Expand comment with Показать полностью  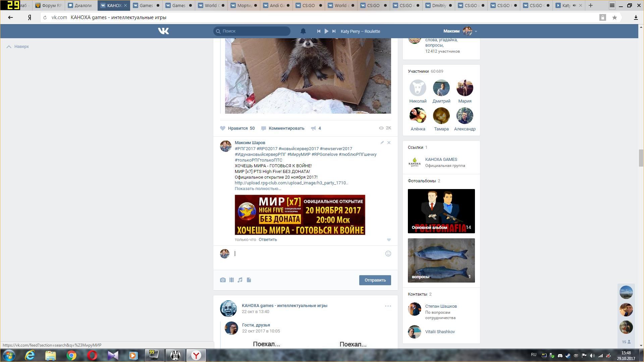[258, 189]
